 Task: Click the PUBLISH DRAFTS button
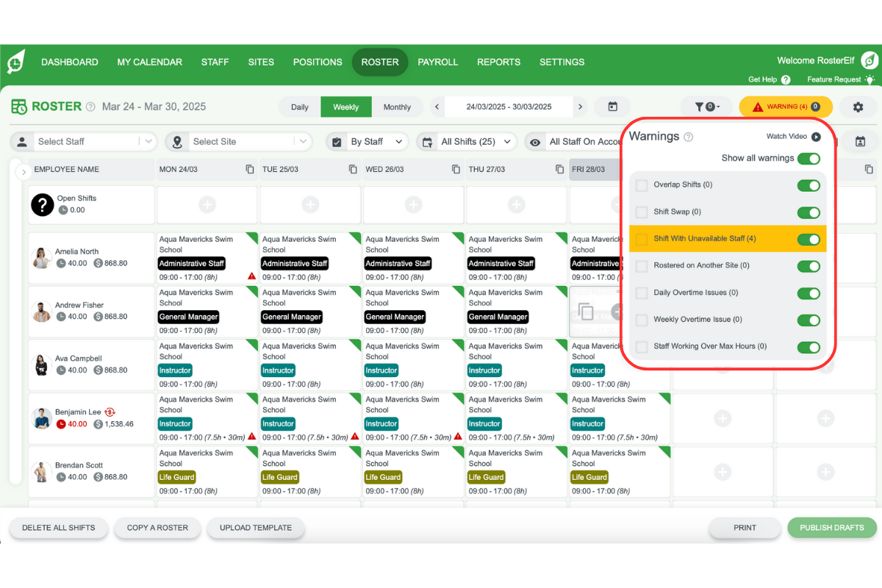point(831,528)
